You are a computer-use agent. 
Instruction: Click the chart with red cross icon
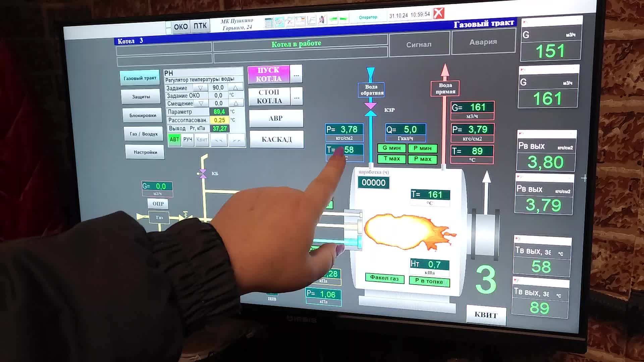[289, 21]
